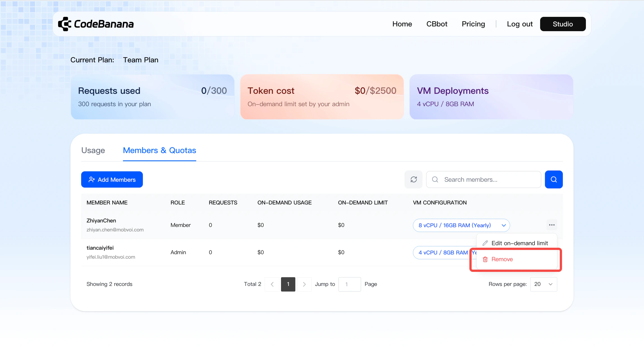
Task: Select the Members & Quotas tab
Action: [159, 151]
